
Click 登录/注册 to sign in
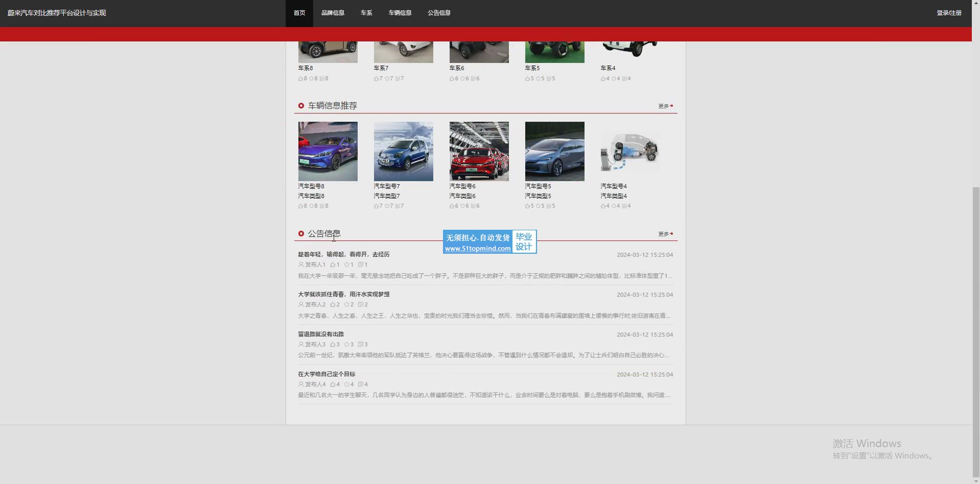pos(949,13)
